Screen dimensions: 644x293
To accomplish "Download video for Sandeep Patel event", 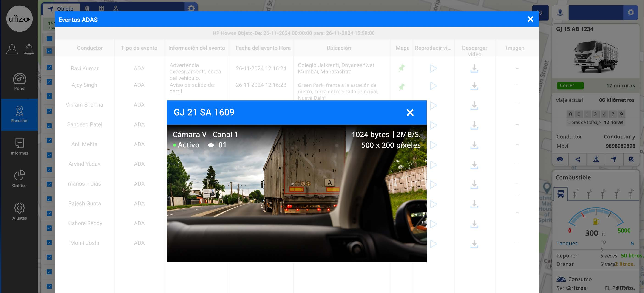I will point(474,125).
